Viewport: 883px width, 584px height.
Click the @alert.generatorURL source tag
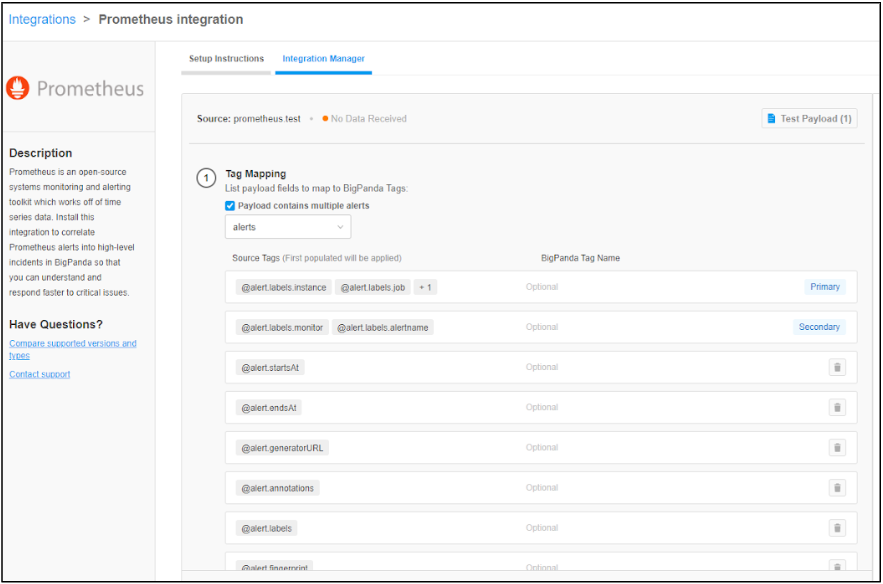(282, 448)
